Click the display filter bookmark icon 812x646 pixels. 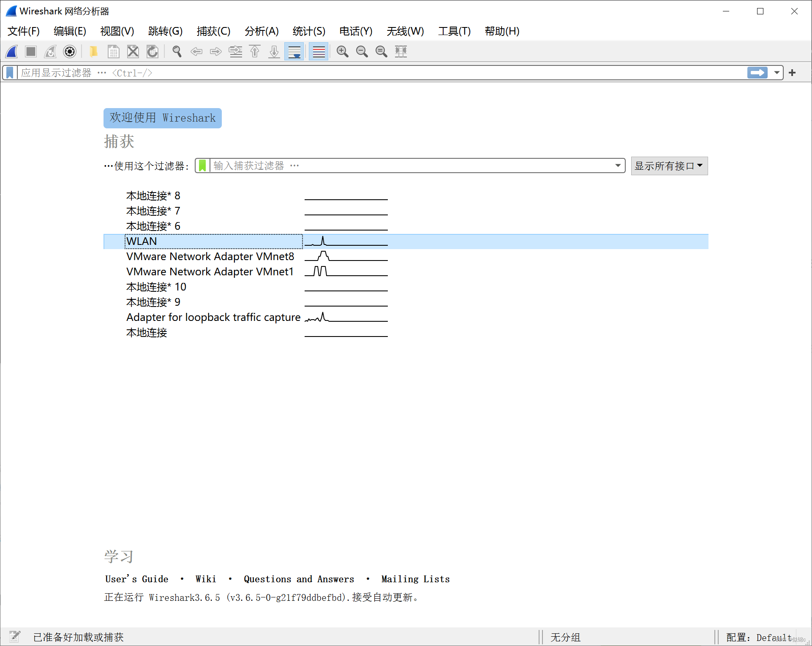10,73
